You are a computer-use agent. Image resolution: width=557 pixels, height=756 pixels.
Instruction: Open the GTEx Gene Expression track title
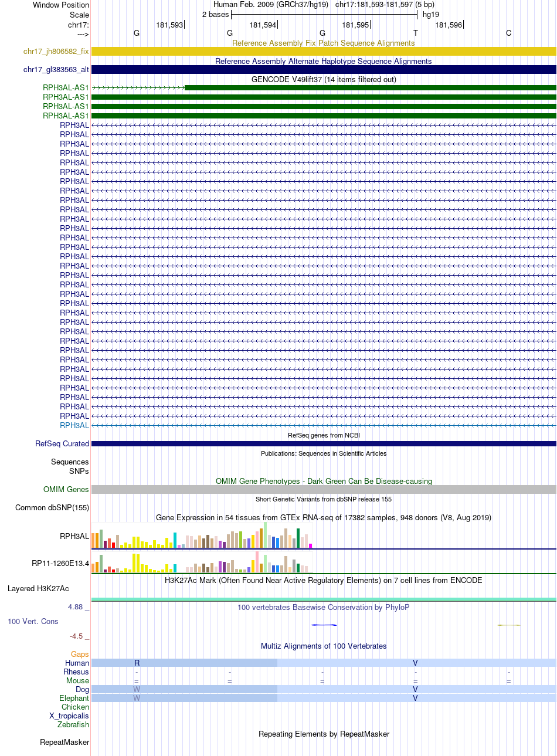324,517
